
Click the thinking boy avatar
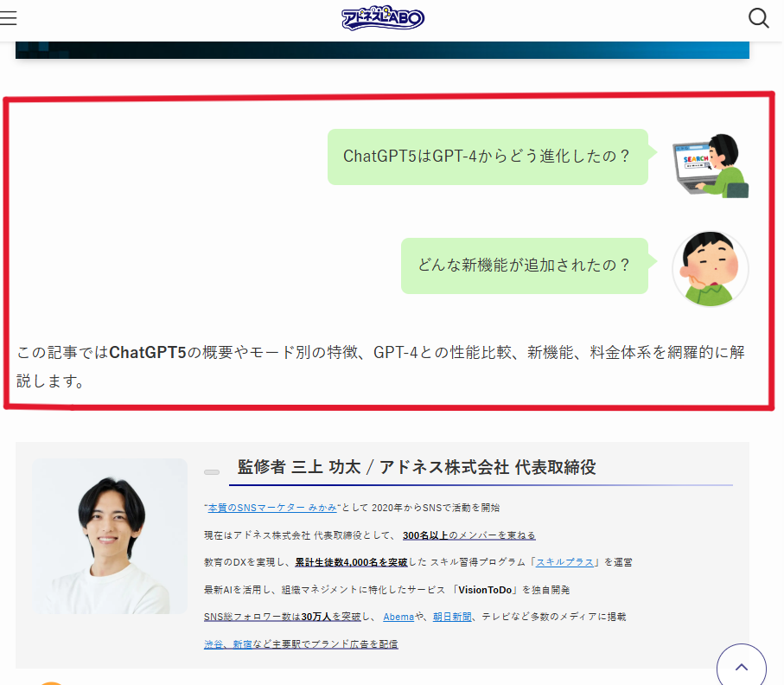click(710, 268)
